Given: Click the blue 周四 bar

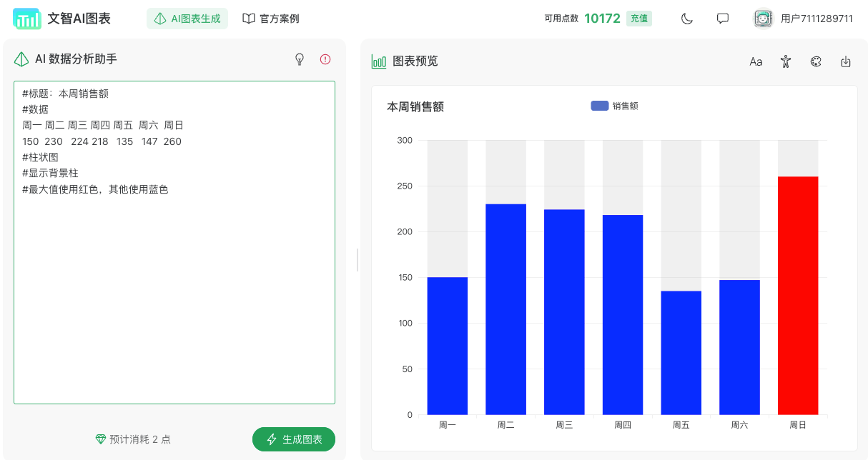Looking at the screenshot, I should tap(623, 314).
